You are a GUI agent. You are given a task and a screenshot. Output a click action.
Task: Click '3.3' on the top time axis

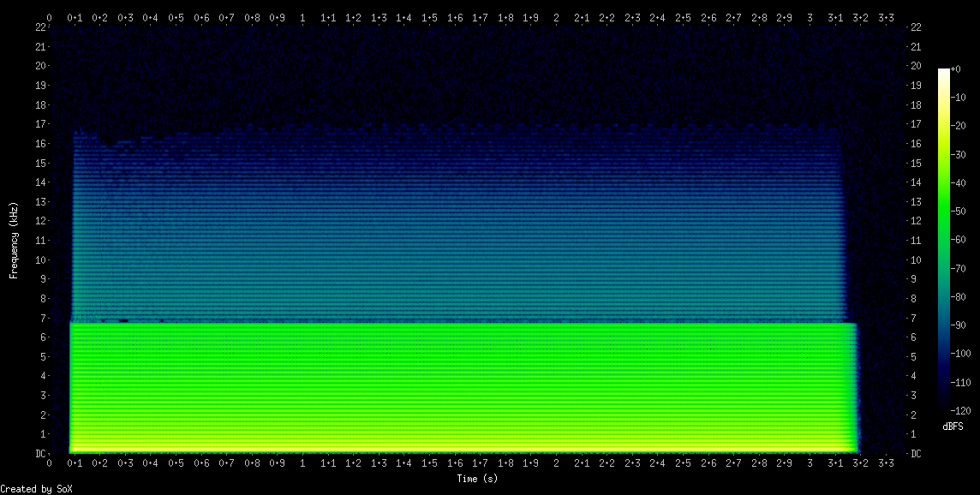(x=886, y=18)
